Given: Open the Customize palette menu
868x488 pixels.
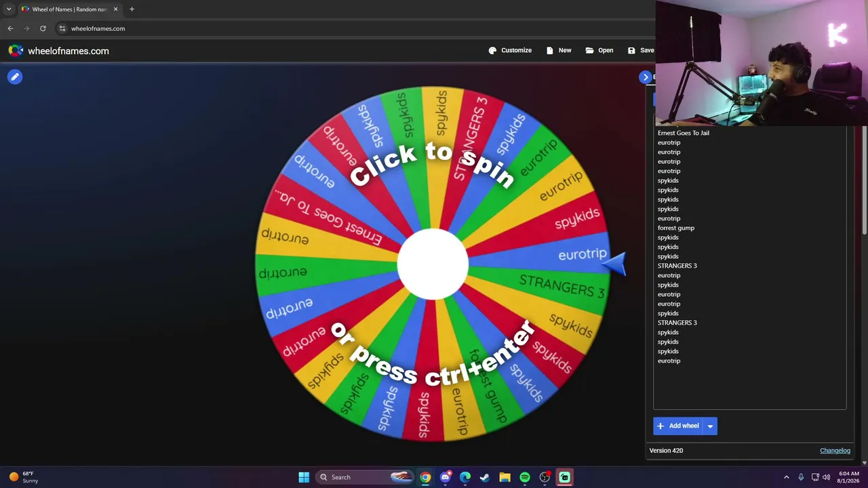Looking at the screenshot, I should click(510, 50).
